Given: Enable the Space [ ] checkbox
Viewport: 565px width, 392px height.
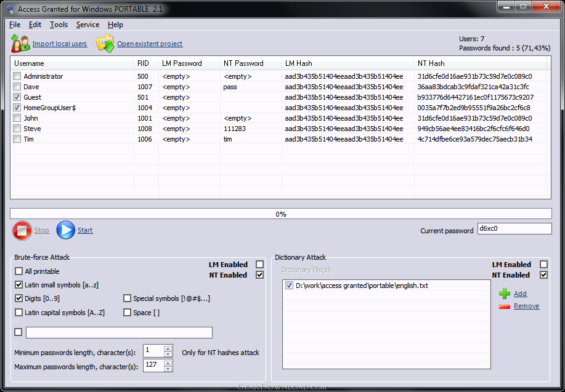Looking at the screenshot, I should tap(127, 313).
